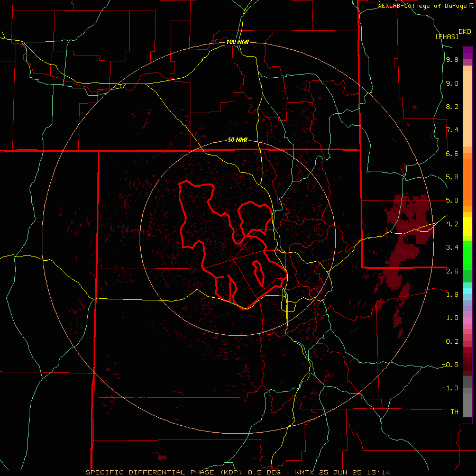This screenshot has height=476, width=476.
Task: Click the large dark red echo near the east edge
Action: [x=407, y=240]
